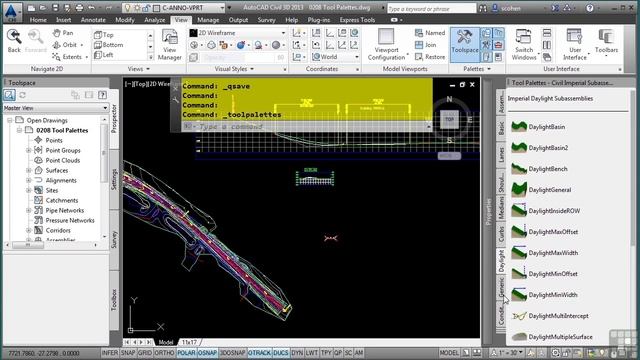Image resolution: width=640 pixels, height=360 pixels.
Task: Open the Manage ribbon tab
Action: click(208, 20)
